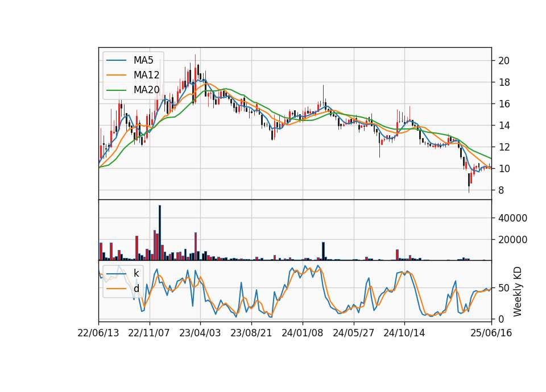The width and height of the screenshot is (546, 392).
Task: Click the MA20 legend label
Action: [x=146, y=90]
